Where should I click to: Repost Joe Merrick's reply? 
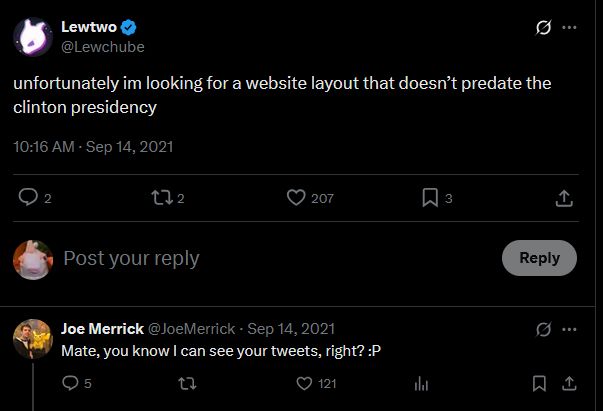pos(188,383)
